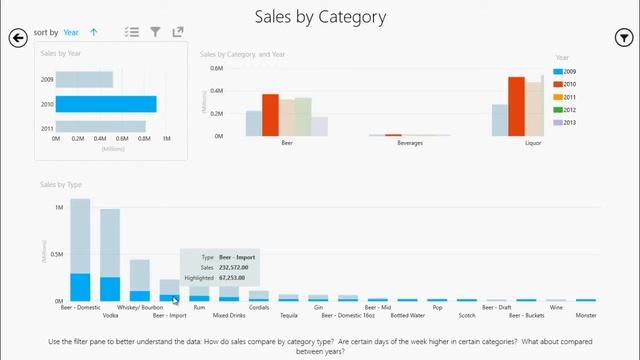Click the 2012 legend color swatch
The width and height of the screenshot is (640, 360).
(558, 110)
